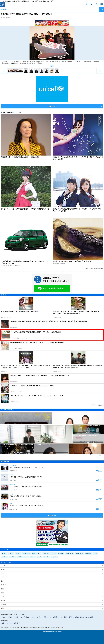Go to next photo with right arrow

point(100,71)
